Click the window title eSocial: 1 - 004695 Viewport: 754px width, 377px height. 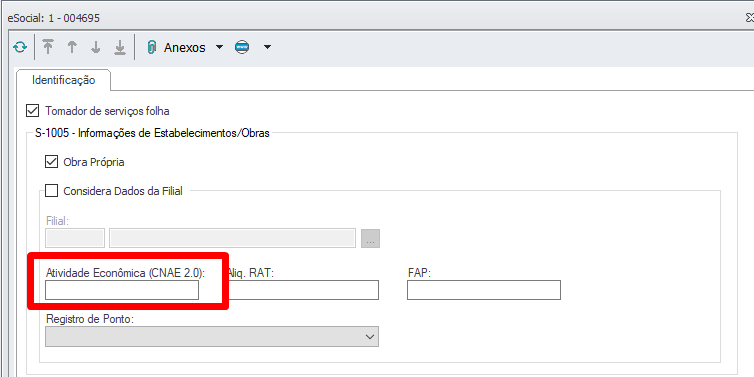tap(54, 19)
